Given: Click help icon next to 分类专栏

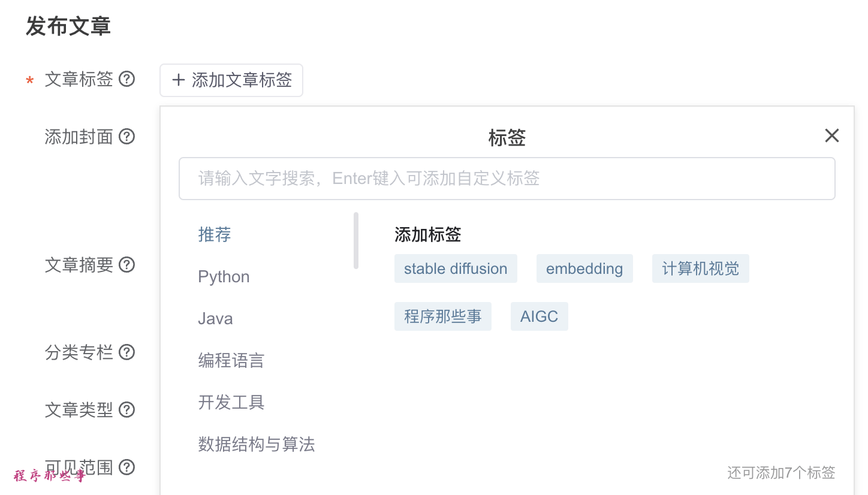Looking at the screenshot, I should click(x=126, y=352).
